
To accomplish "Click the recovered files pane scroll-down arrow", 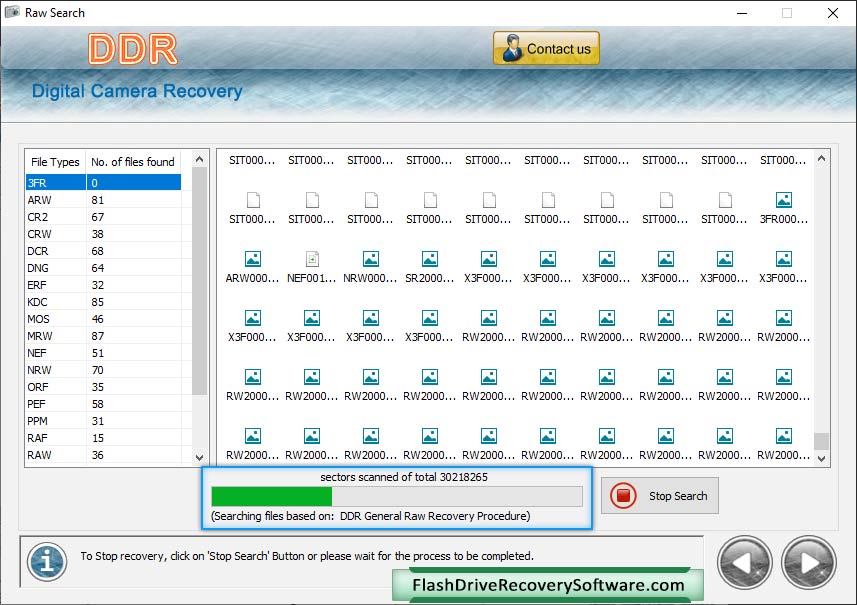I will click(821, 459).
